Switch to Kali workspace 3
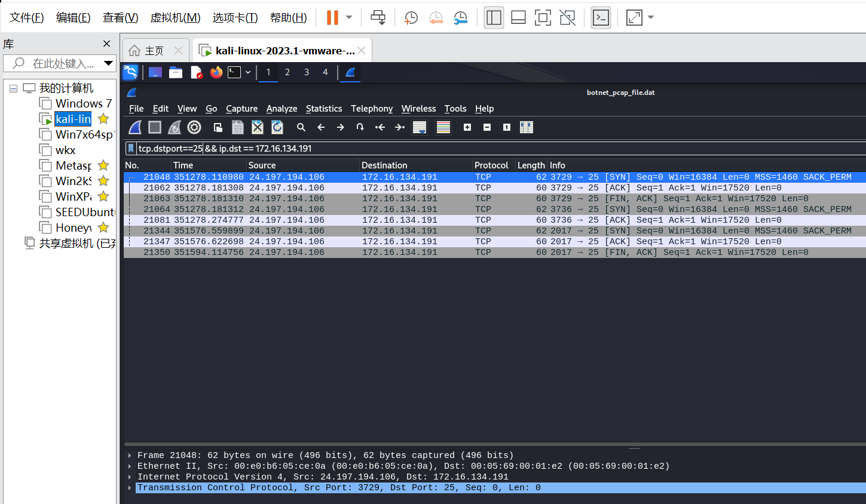 pos(307,72)
